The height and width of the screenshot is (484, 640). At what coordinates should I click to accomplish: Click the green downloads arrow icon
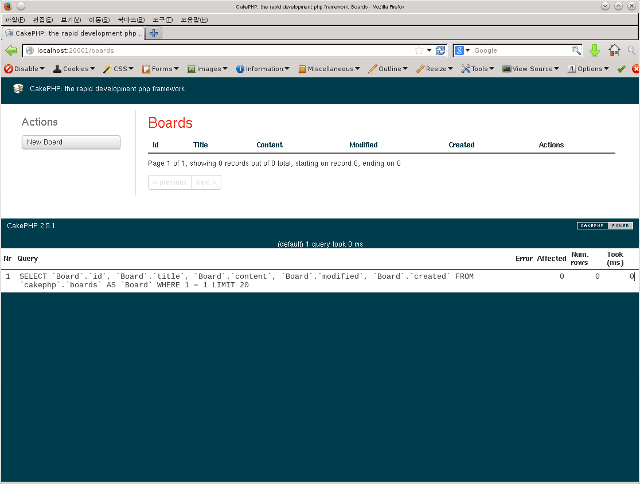594,50
